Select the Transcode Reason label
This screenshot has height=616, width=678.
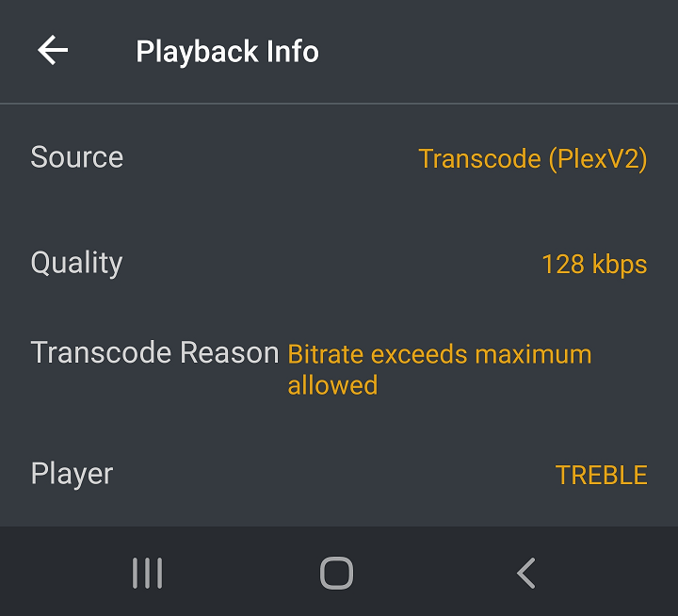[x=154, y=353]
